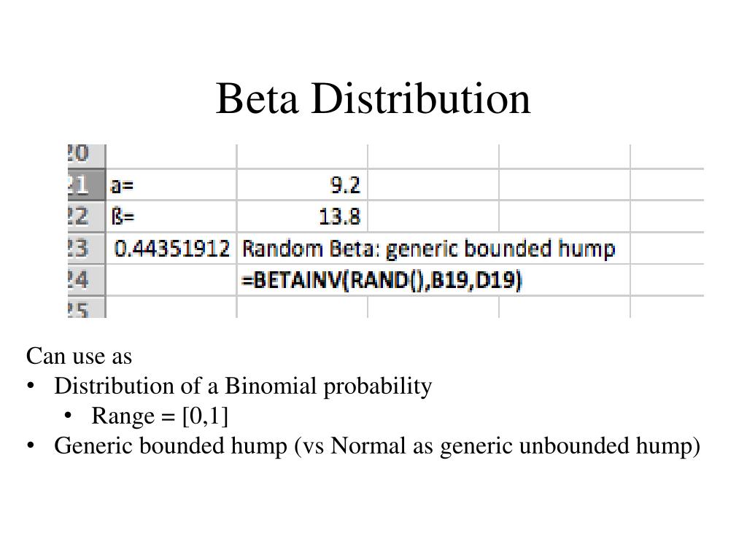Select the cell labeled ß=
Screen dimensions: 747x560
point(171,217)
